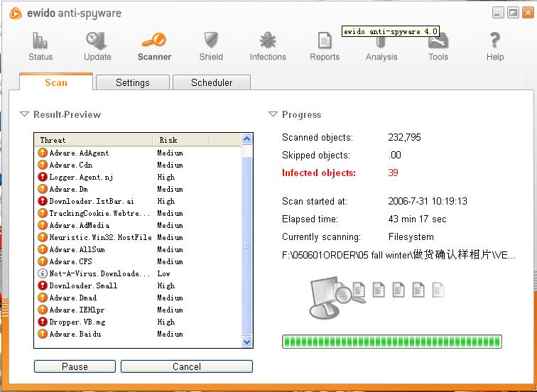Click the Adware.Baidu warning icon

43,334
